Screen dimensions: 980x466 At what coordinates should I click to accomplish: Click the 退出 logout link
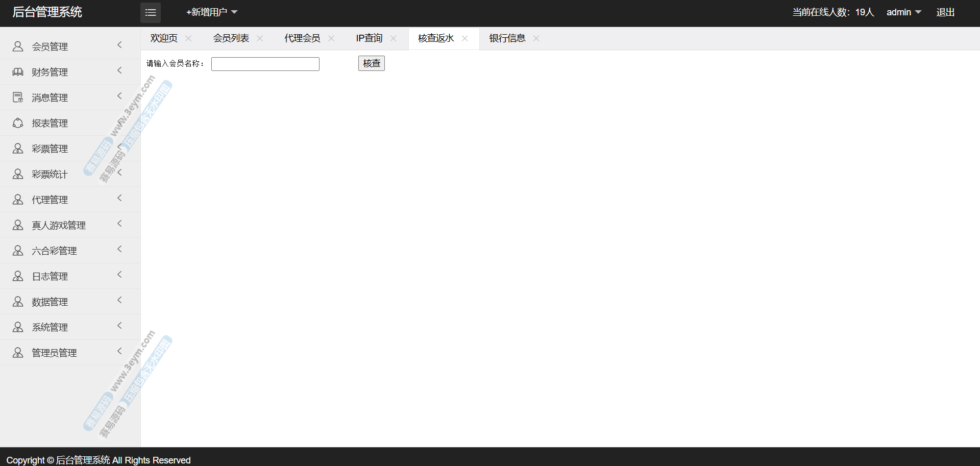tap(945, 12)
